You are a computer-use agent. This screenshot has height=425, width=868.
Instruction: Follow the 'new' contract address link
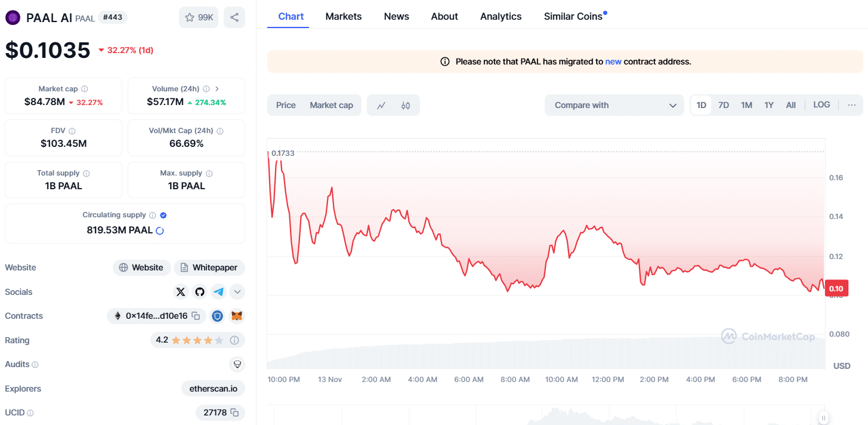613,61
